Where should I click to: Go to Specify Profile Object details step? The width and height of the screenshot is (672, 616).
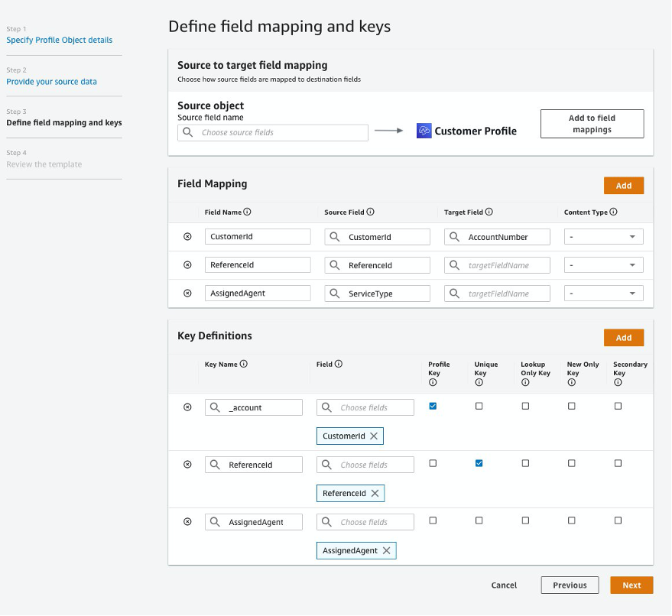coord(60,40)
